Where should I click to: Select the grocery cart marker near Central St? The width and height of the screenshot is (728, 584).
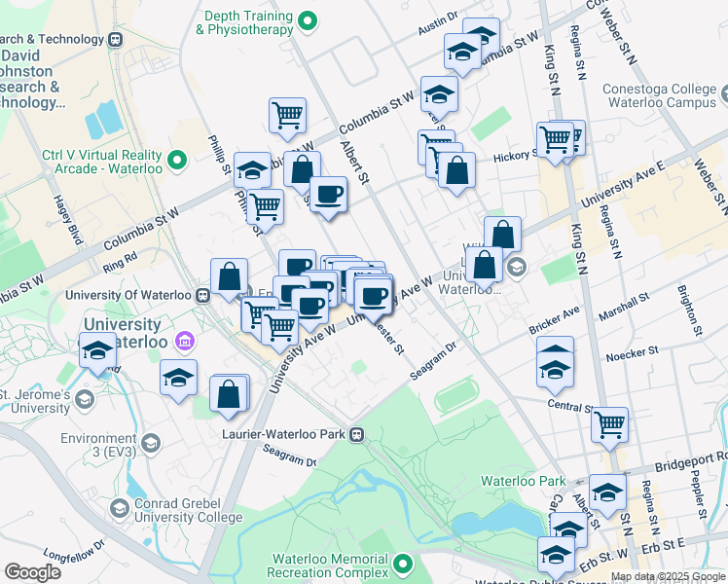click(609, 428)
